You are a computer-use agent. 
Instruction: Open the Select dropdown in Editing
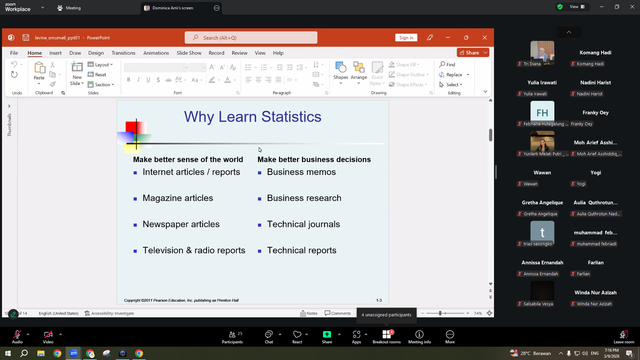[x=451, y=84]
